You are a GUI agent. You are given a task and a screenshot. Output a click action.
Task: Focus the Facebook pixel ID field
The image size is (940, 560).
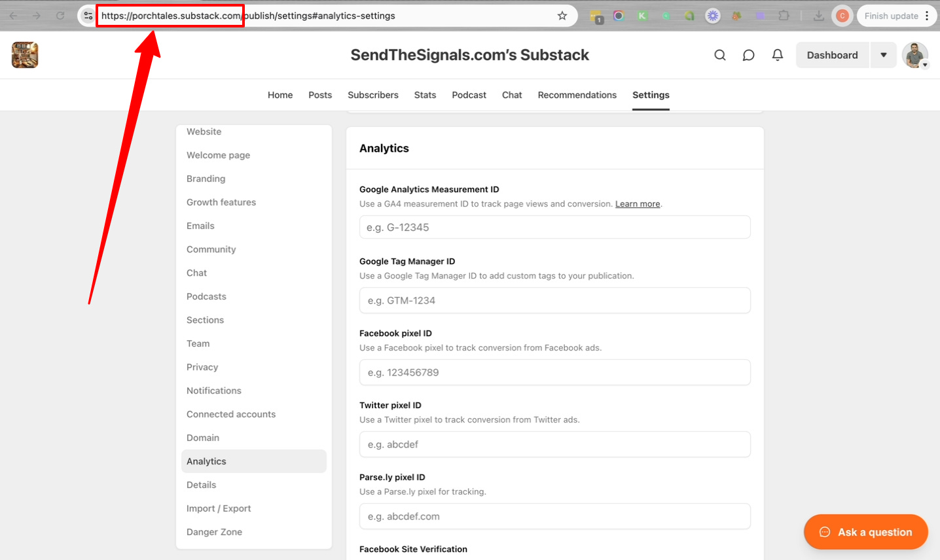coord(555,372)
